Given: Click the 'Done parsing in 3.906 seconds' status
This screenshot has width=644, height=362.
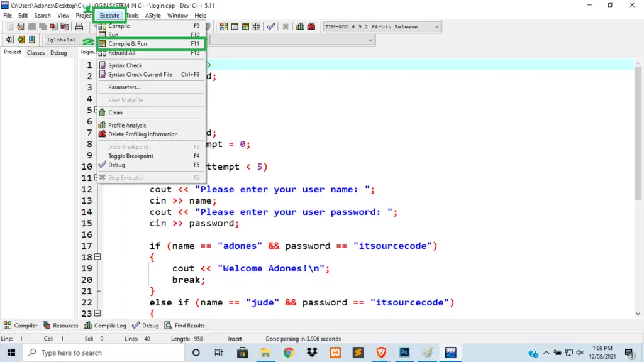Looking at the screenshot, I should tap(303, 339).
